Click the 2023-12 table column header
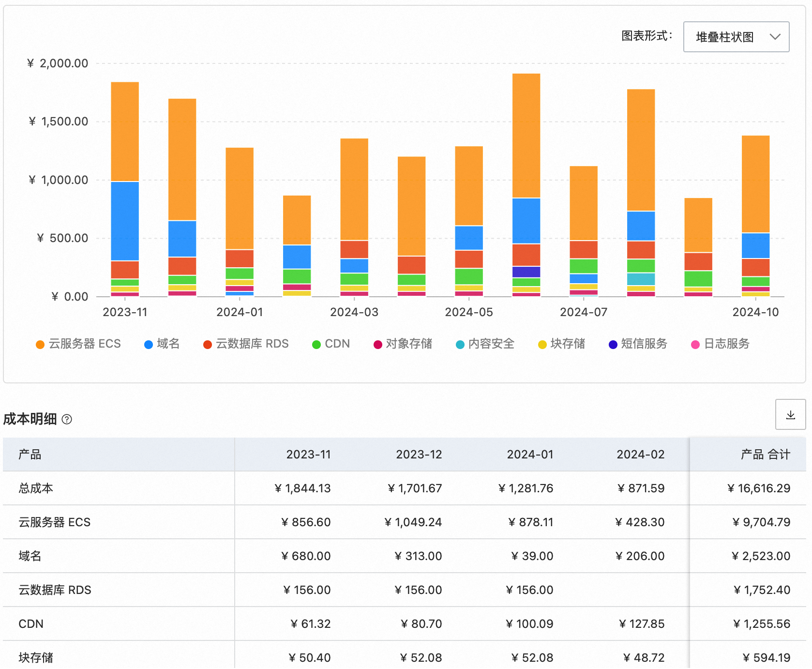This screenshot has width=812, height=669. pyautogui.click(x=419, y=455)
